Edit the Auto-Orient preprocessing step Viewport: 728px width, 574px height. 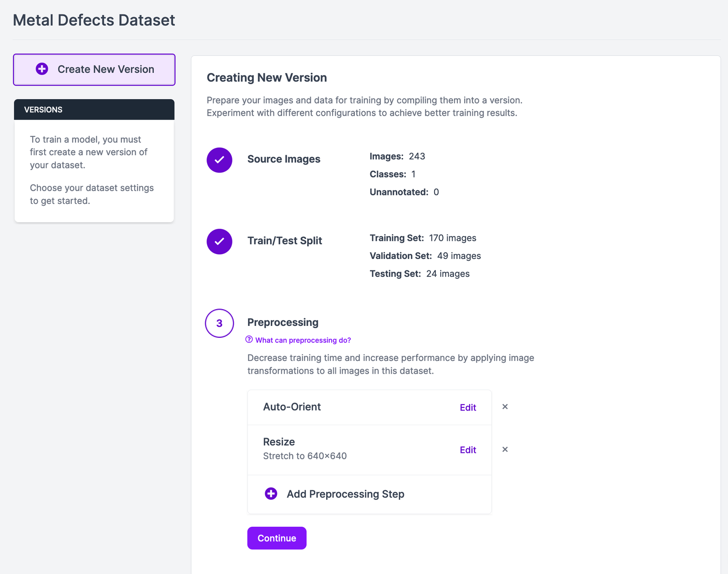pyautogui.click(x=468, y=407)
